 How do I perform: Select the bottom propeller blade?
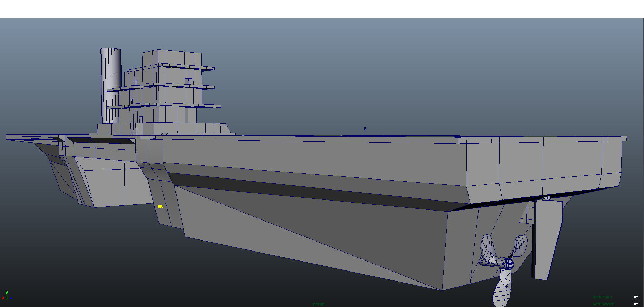click(x=502, y=288)
